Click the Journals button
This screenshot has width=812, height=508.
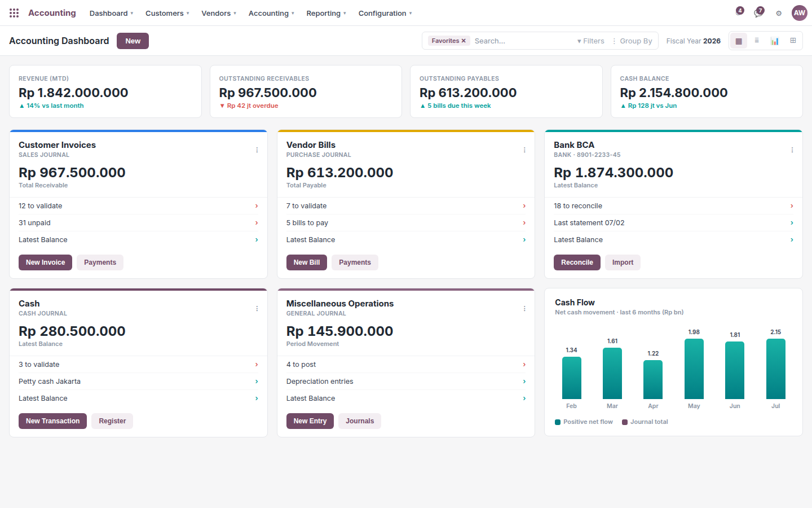[360, 421]
